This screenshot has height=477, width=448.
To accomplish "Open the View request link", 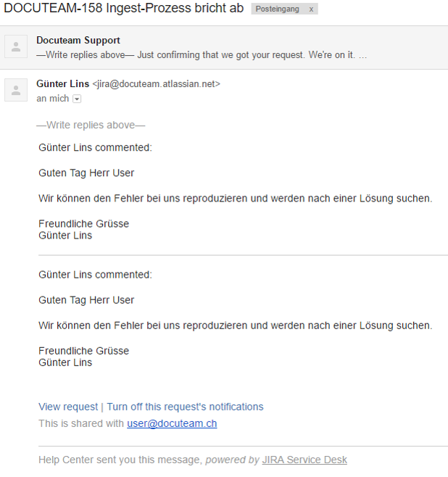I will coord(68,407).
